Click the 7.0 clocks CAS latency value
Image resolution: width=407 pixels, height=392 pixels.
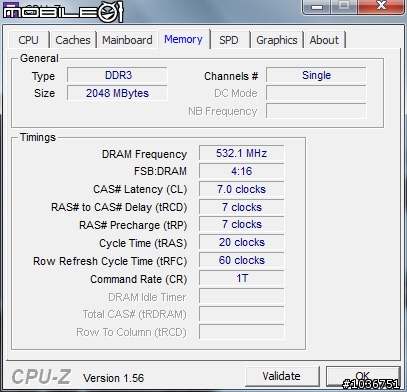(242, 189)
